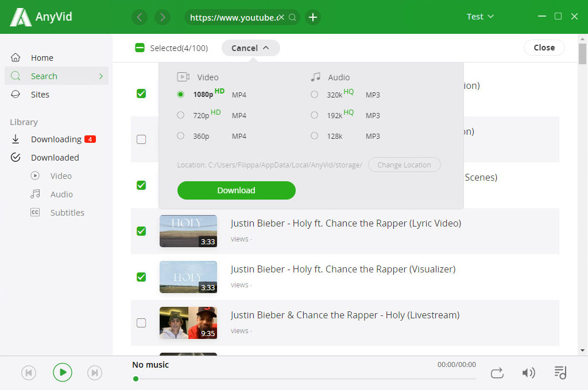The height and width of the screenshot is (390, 588).
Task: Open the Downloading library section
Action: pyautogui.click(x=56, y=139)
